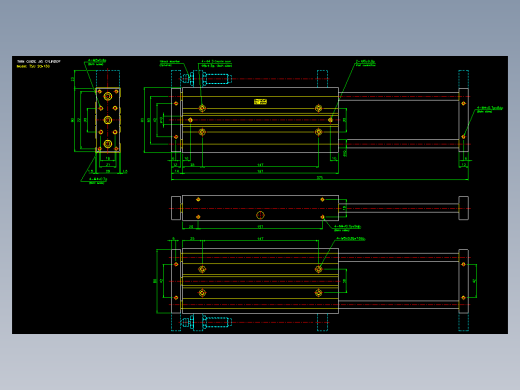Select the yellow Model line under the title
The height and width of the screenshot is (390, 520).
coord(33,66)
